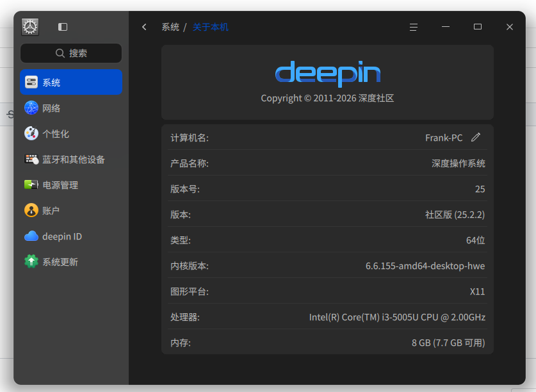Screen dimensions: 536x392
Task: Click the search magnifier icon
Action: [x=60, y=53]
